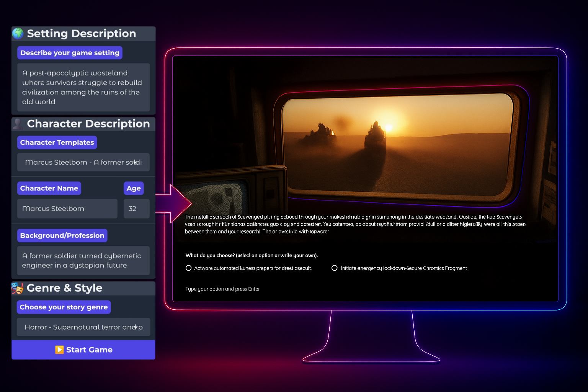This screenshot has height=392, width=588.
Task: Click the Setting Description section header
Action: [x=81, y=34]
